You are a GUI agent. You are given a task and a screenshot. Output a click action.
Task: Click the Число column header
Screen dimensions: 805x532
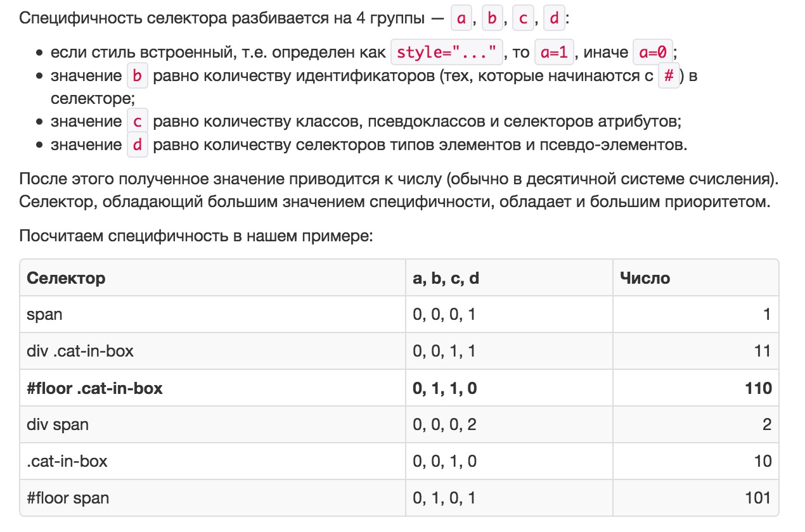point(645,277)
